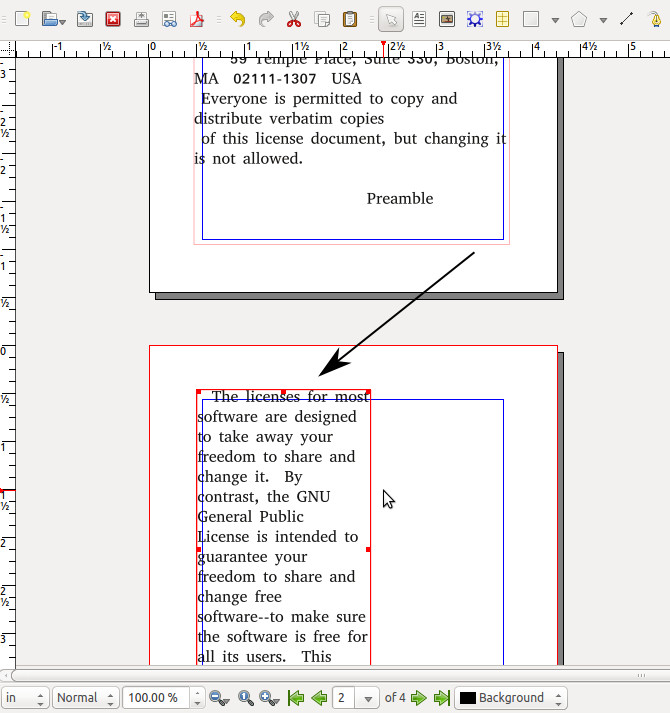Jump to the first page
Viewport: 670px width, 713px height.
click(x=296, y=698)
